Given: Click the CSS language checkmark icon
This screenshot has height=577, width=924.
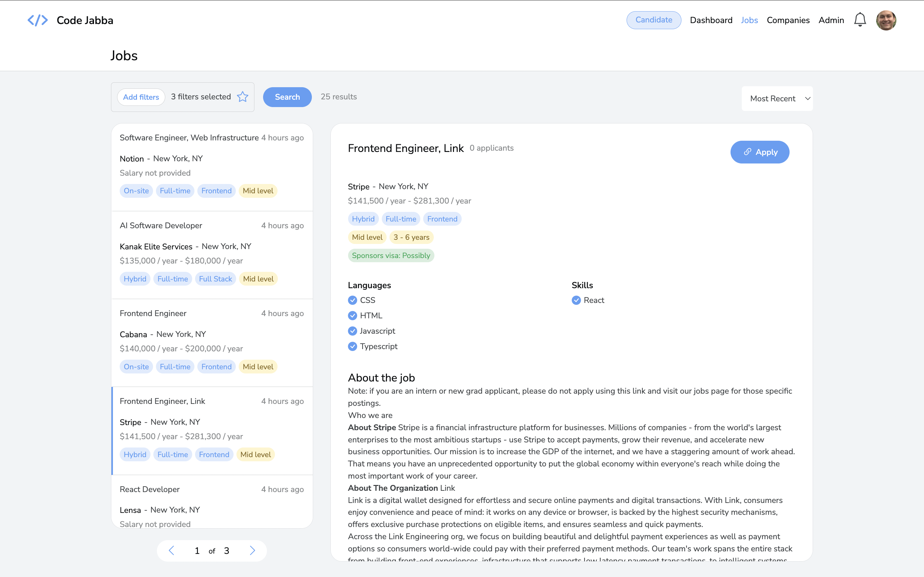Looking at the screenshot, I should 352,300.
